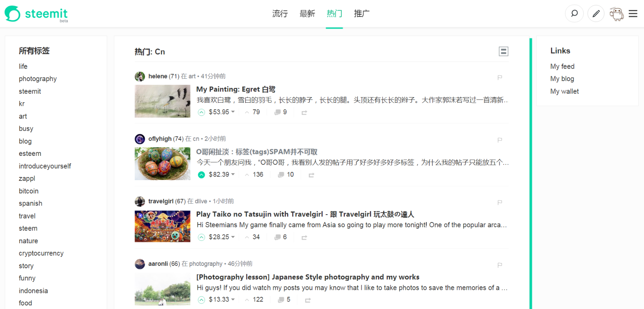Upvote the post showing $53.95
This screenshot has width=644, height=309.
tap(201, 112)
